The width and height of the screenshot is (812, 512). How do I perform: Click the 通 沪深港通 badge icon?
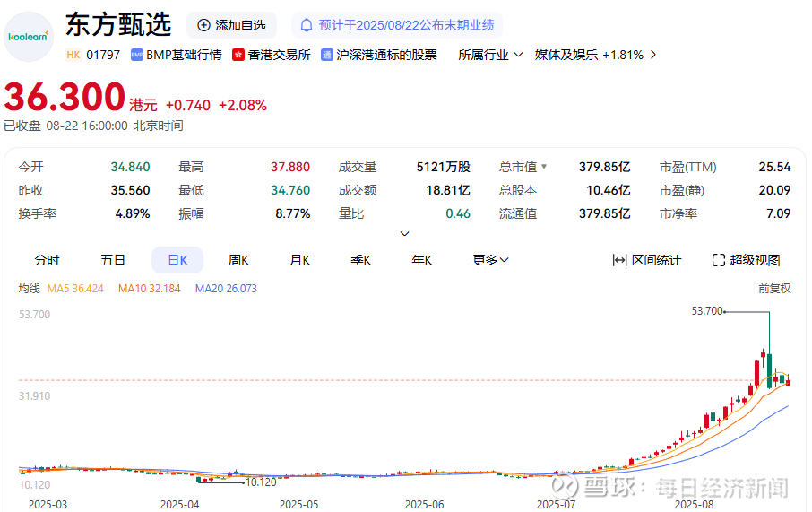[327, 55]
